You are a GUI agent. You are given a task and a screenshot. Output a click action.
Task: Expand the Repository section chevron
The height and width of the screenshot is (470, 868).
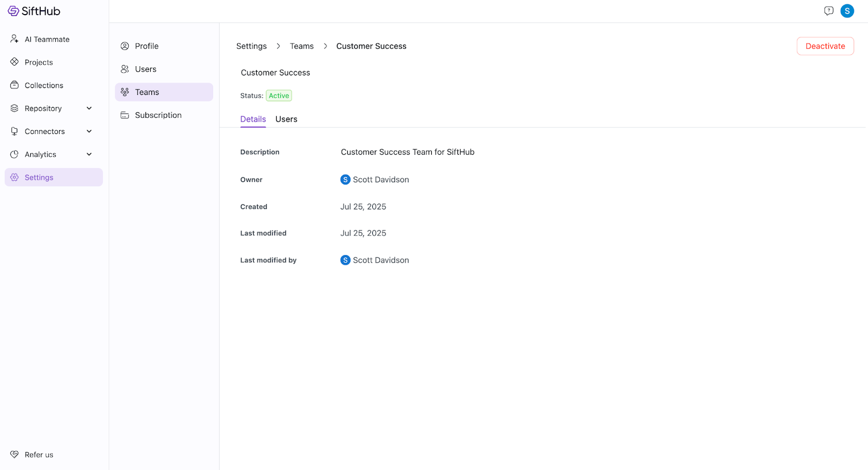pyautogui.click(x=90, y=109)
